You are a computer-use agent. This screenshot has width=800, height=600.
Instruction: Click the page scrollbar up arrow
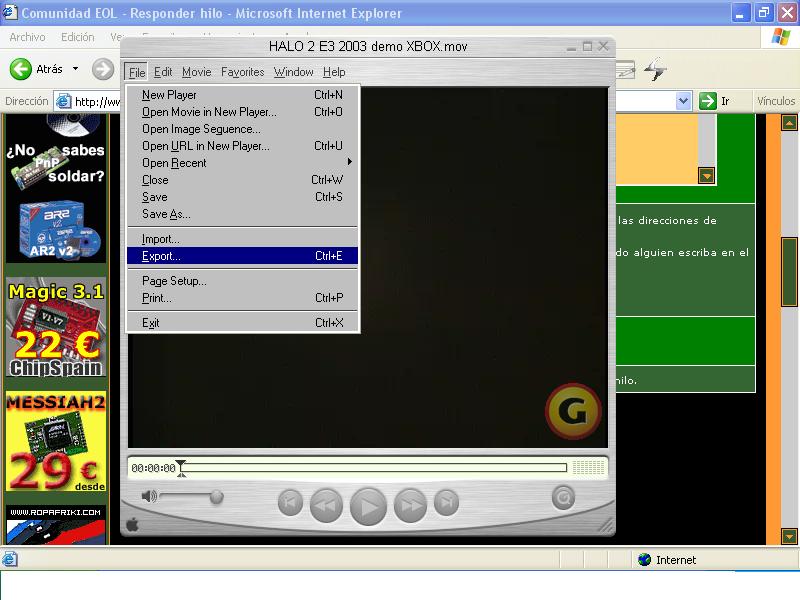[x=789, y=123]
